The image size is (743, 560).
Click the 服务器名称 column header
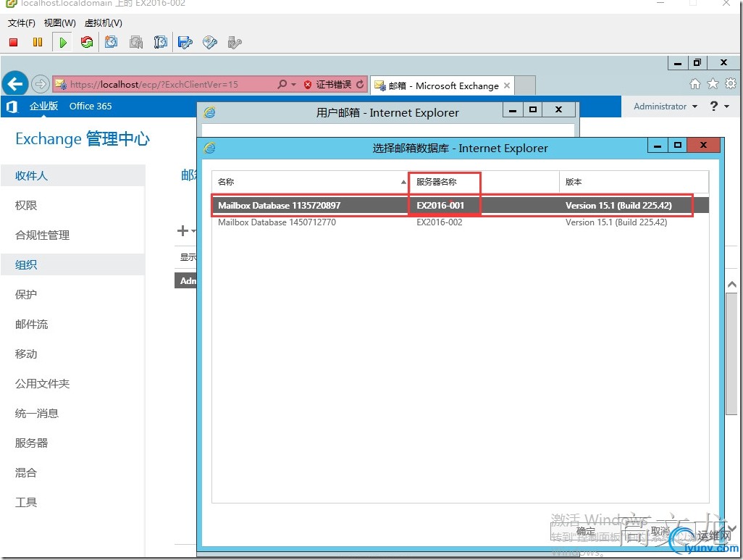tap(484, 182)
